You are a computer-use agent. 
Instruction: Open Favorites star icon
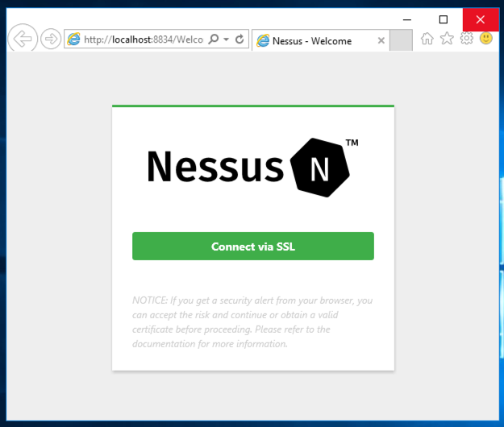[x=447, y=39]
